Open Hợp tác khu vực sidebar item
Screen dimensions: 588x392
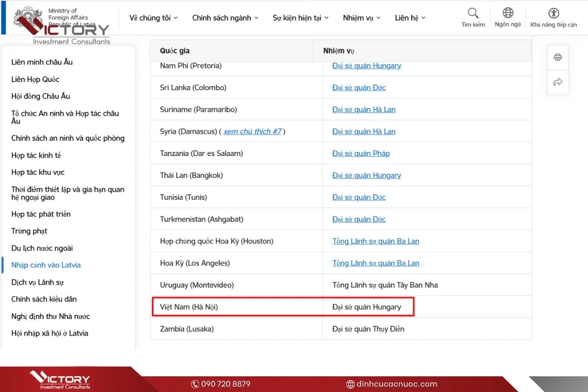click(x=38, y=172)
